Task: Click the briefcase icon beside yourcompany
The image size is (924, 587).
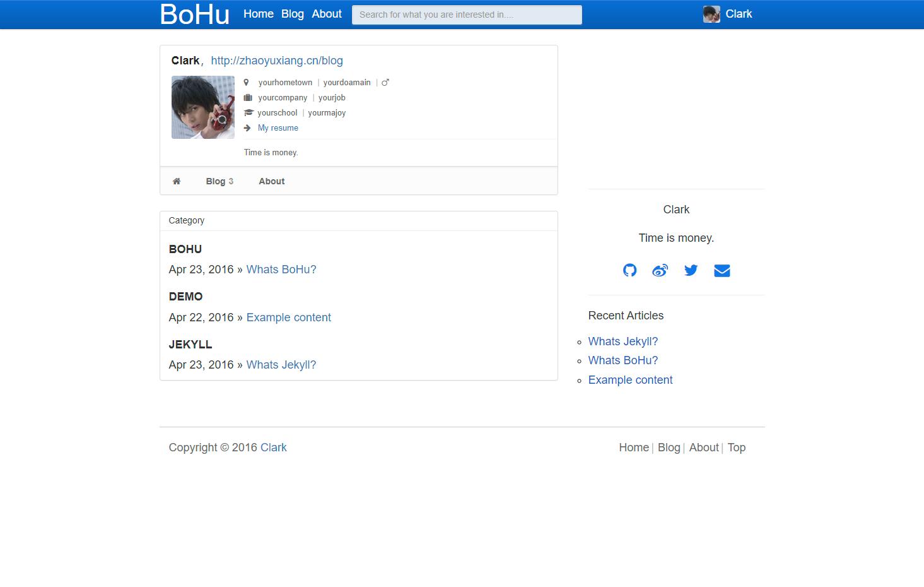Action: click(x=247, y=97)
